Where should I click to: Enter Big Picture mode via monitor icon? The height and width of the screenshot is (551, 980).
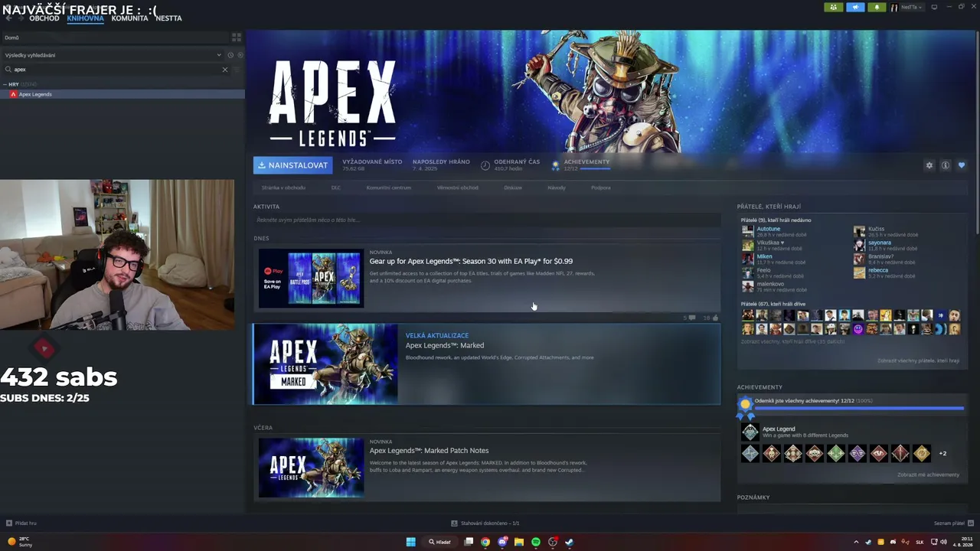(x=934, y=8)
